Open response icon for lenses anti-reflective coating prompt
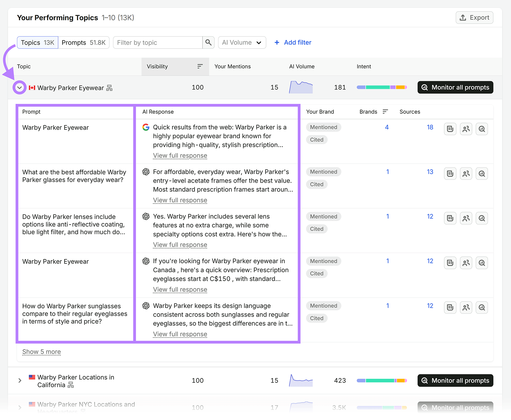Screen dimensions: 511x420 click(450, 218)
